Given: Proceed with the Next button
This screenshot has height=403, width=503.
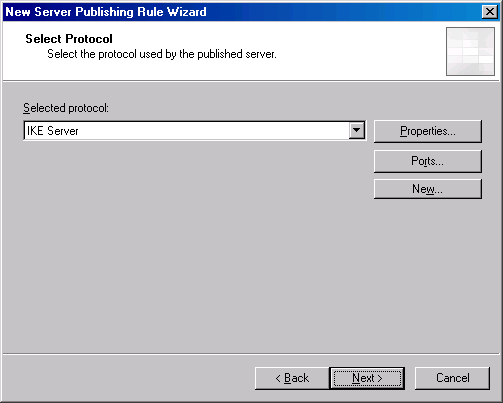Looking at the screenshot, I should 367,378.
